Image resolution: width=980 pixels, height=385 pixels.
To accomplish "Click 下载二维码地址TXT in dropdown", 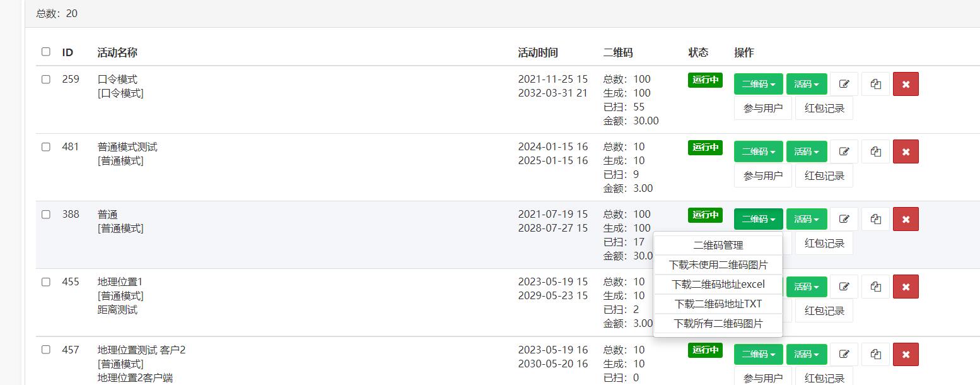I will pyautogui.click(x=718, y=304).
